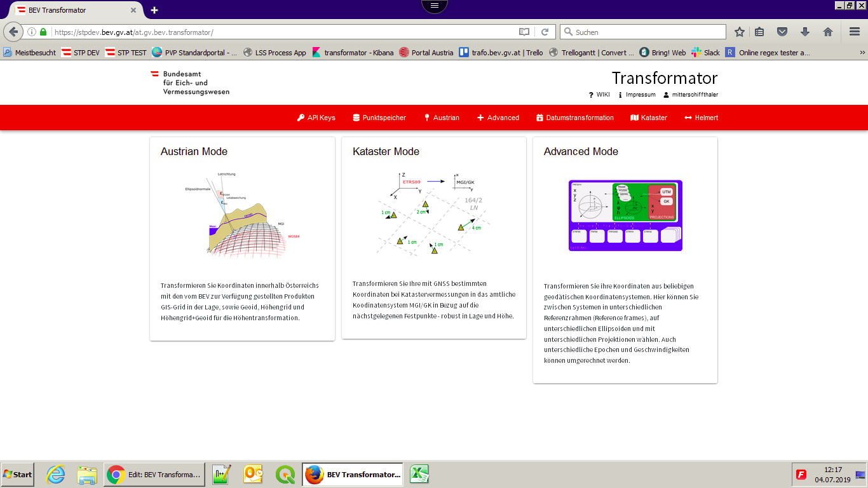Click the red F tray icon
868x488 pixels.
coord(801,474)
